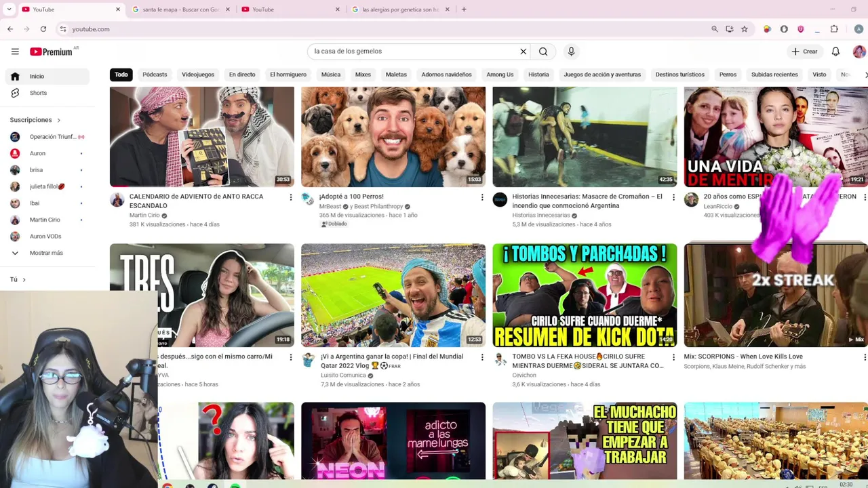This screenshot has width=868, height=488.
Task: Open Shorts in the sidebar
Action: coord(47,93)
